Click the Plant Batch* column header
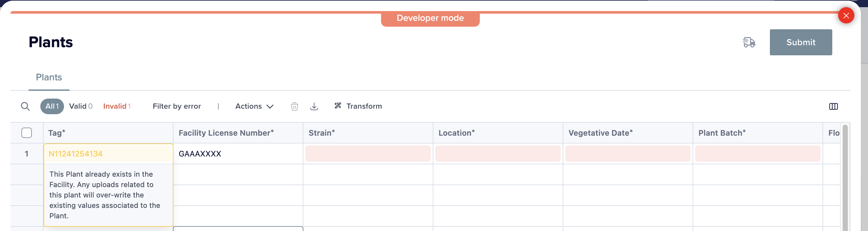This screenshot has width=868, height=231. pos(758,133)
